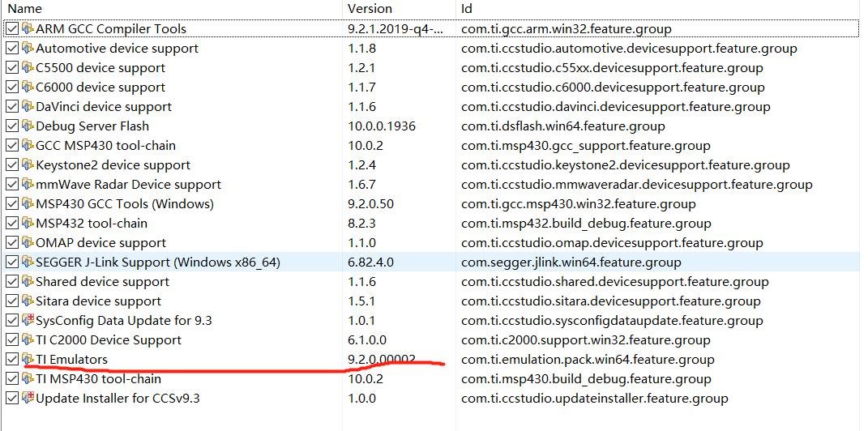Screen dimensions: 868x431
Task: Click the com.ti.c2000.support.win32.feature.group id
Action: tap(586, 340)
